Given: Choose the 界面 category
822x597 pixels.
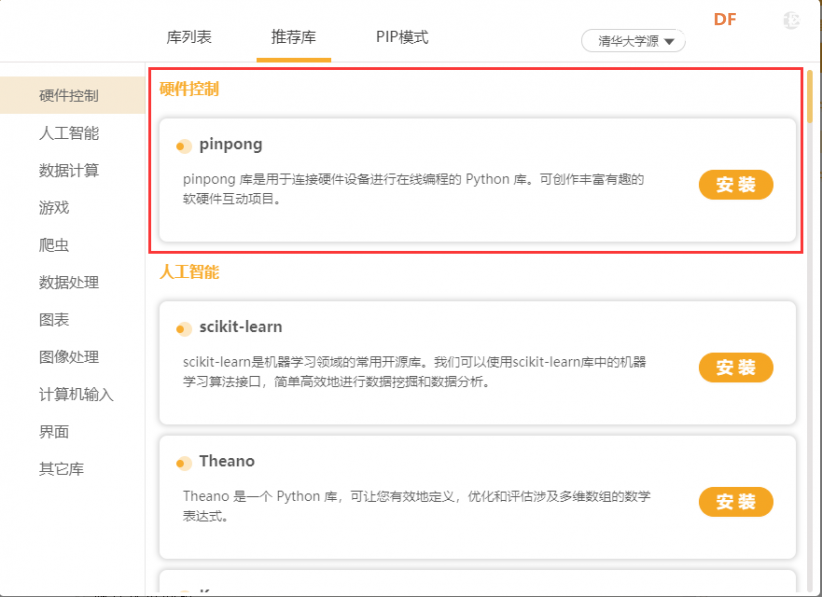Looking at the screenshot, I should tap(54, 432).
